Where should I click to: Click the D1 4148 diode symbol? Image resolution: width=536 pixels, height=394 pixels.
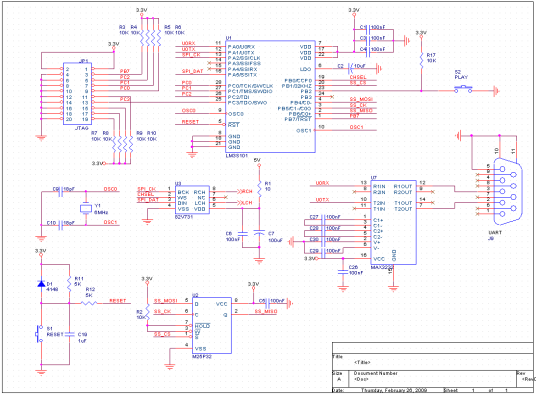tap(41, 284)
